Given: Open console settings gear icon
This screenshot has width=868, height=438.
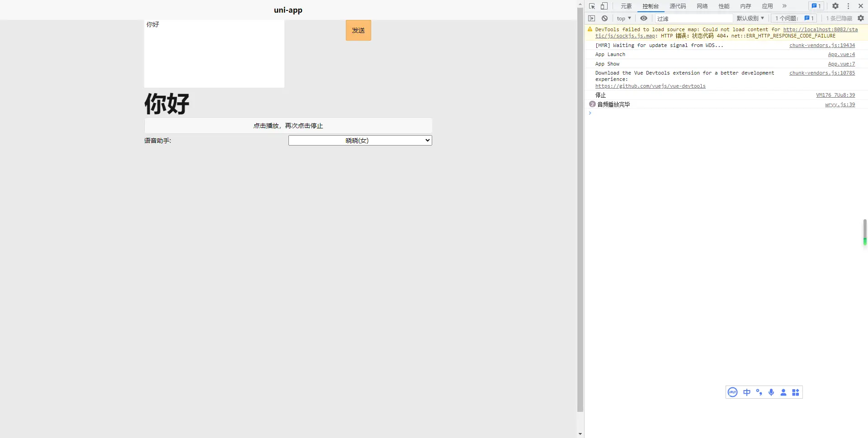Looking at the screenshot, I should [x=861, y=19].
